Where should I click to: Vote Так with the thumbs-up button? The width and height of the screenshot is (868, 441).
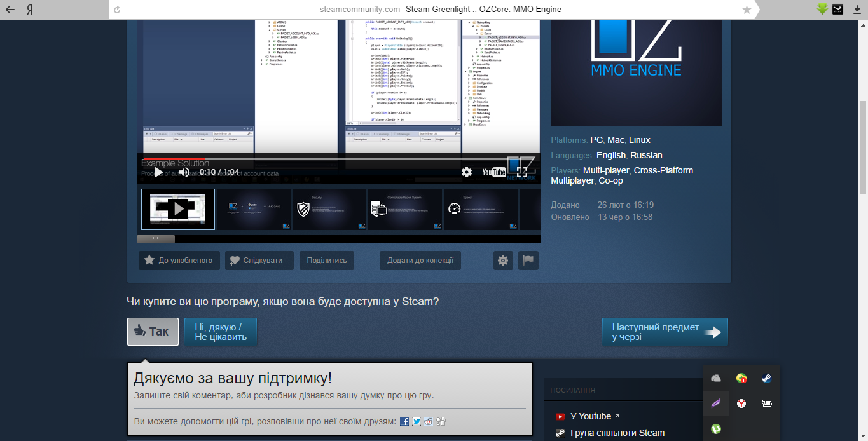153,332
